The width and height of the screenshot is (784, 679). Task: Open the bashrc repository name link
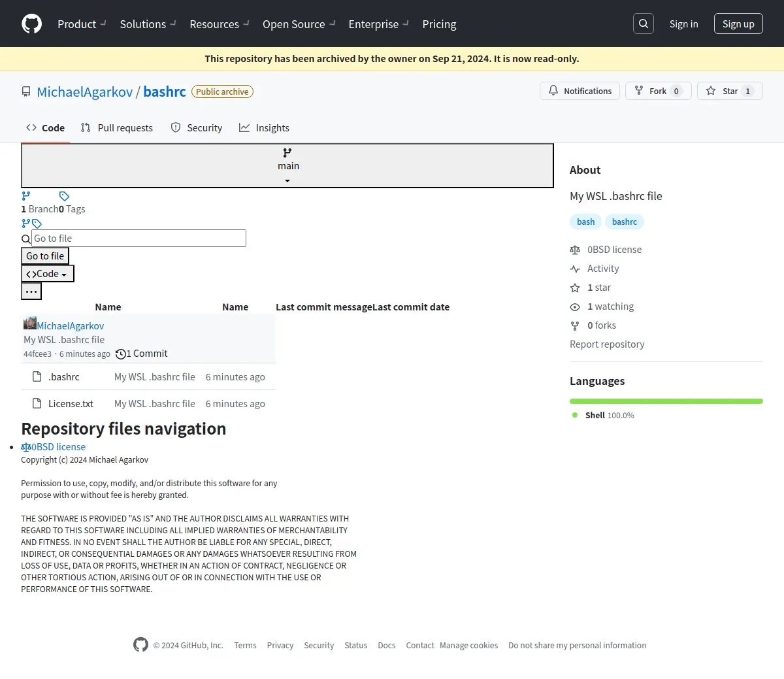[x=165, y=92]
